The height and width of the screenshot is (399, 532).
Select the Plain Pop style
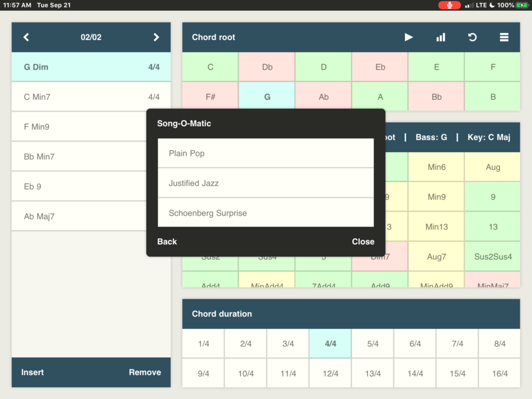(265, 153)
